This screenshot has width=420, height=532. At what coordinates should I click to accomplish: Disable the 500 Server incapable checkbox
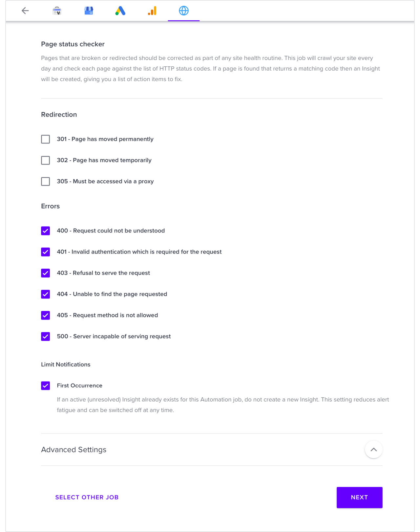click(46, 336)
